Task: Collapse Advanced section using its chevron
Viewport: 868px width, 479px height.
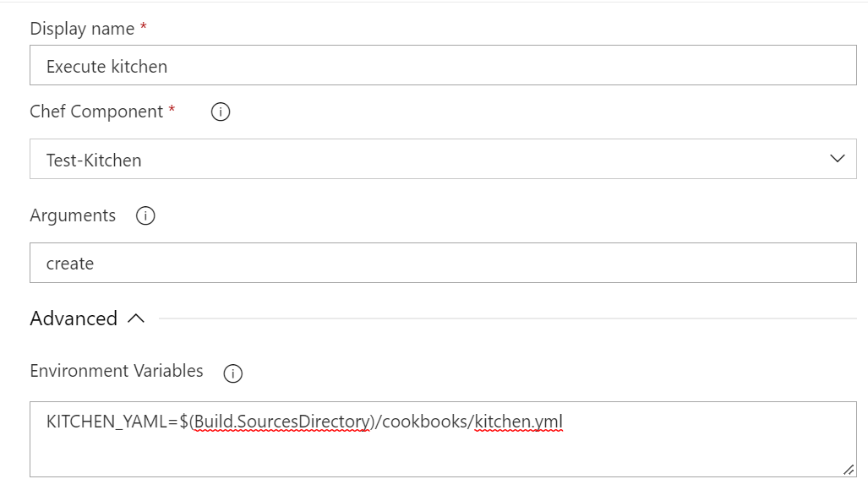Action: click(136, 318)
